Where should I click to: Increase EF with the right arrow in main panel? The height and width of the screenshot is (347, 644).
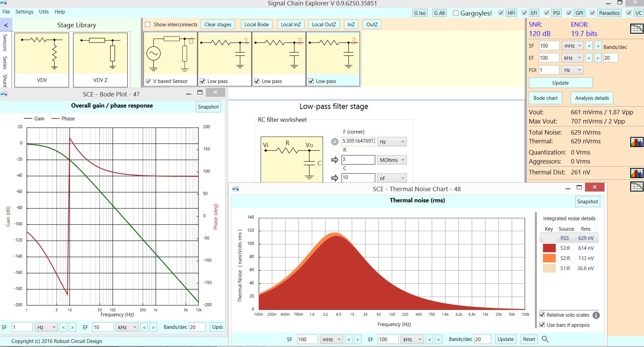click(x=598, y=58)
